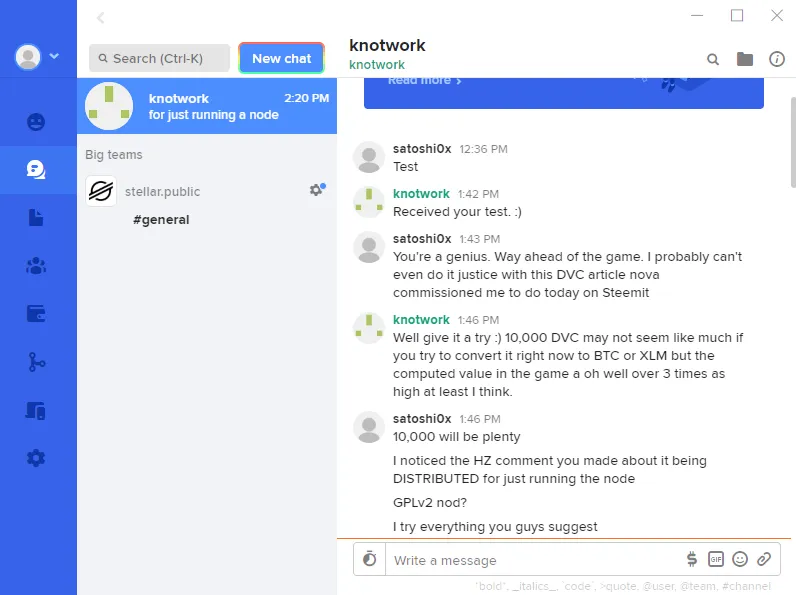Open the #general channel
Viewport: 796px width, 595px height.
[x=161, y=219]
